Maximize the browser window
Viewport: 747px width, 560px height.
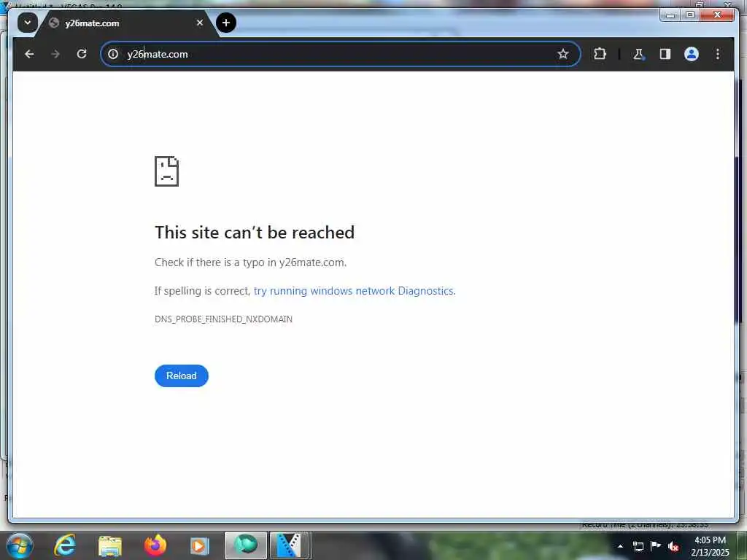(x=690, y=15)
